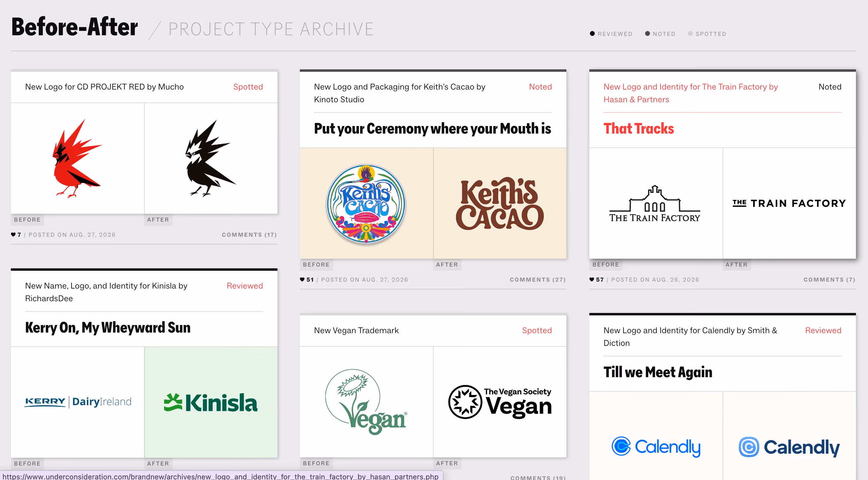Open Comments (17) on CD PROJEKT RED post

coord(249,235)
